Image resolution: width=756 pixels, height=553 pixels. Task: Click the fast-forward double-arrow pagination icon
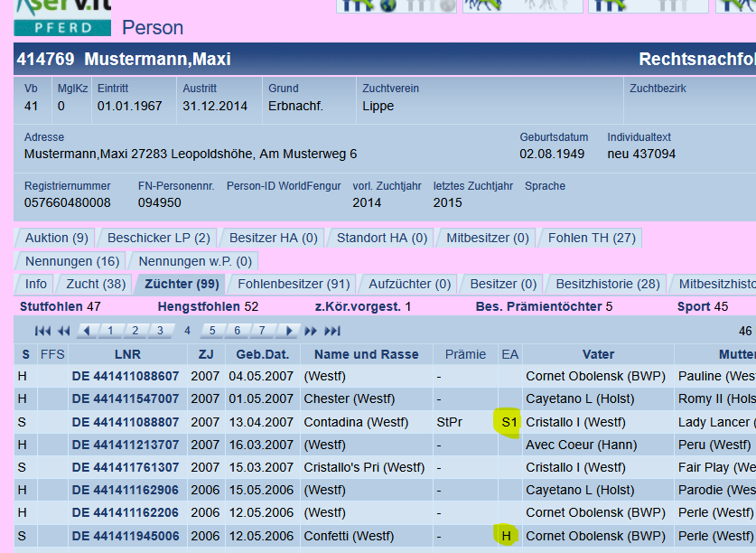[x=312, y=331]
